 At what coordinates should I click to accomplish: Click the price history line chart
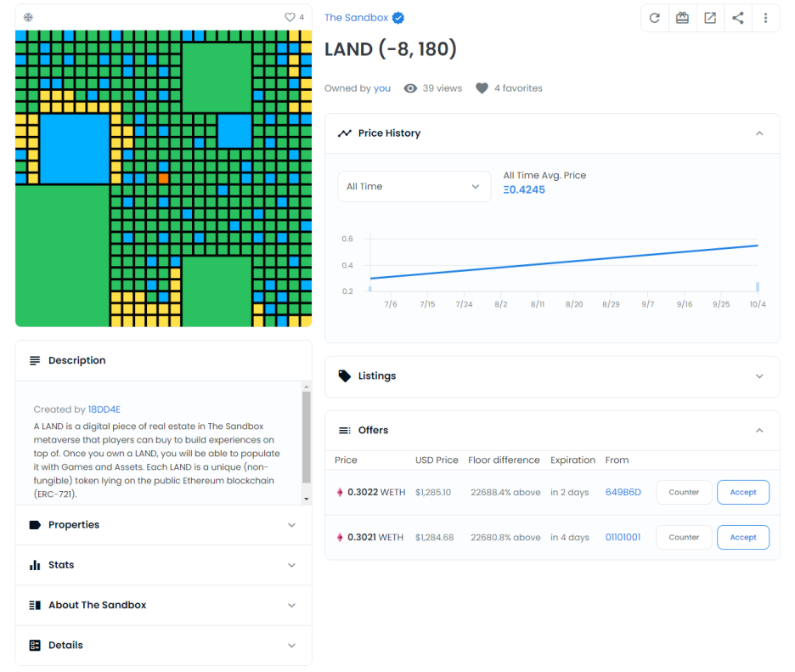pos(564,263)
